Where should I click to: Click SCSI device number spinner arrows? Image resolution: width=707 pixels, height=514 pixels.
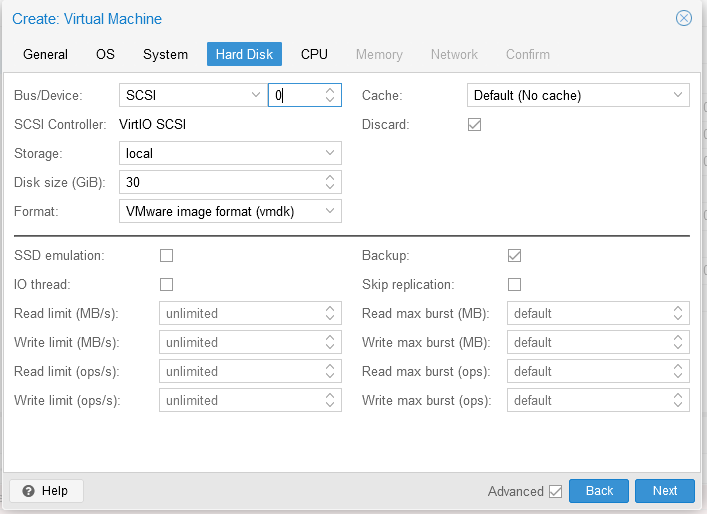tap(330, 95)
